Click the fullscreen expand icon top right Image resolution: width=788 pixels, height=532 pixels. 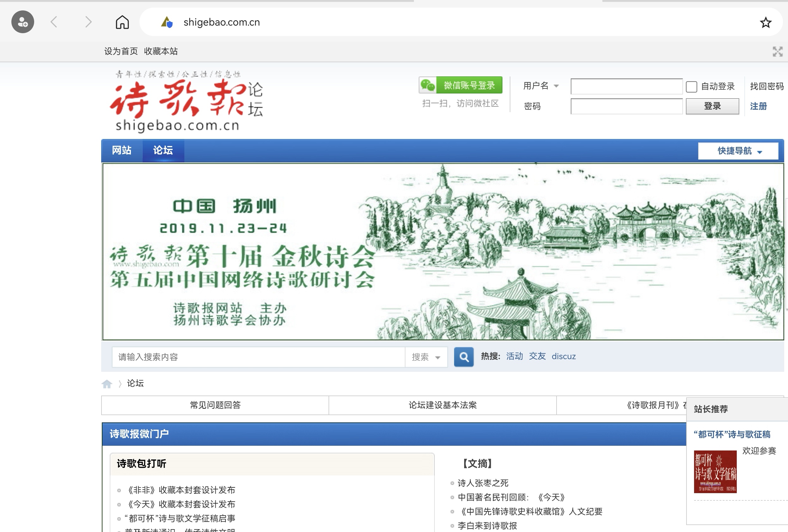(x=777, y=51)
